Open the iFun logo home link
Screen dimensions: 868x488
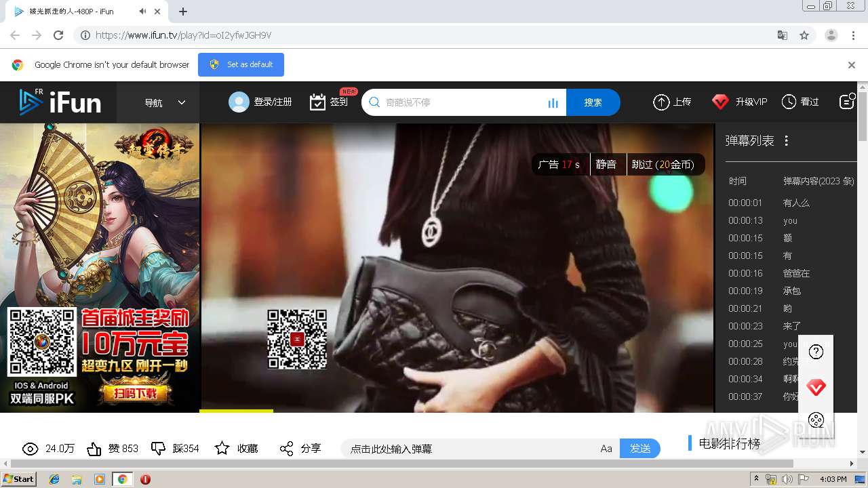pyautogui.click(x=60, y=102)
